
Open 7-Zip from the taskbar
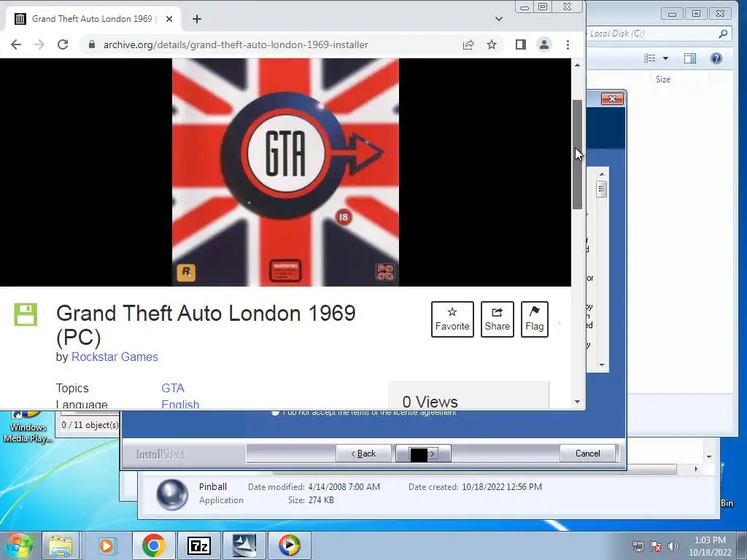coord(199,545)
